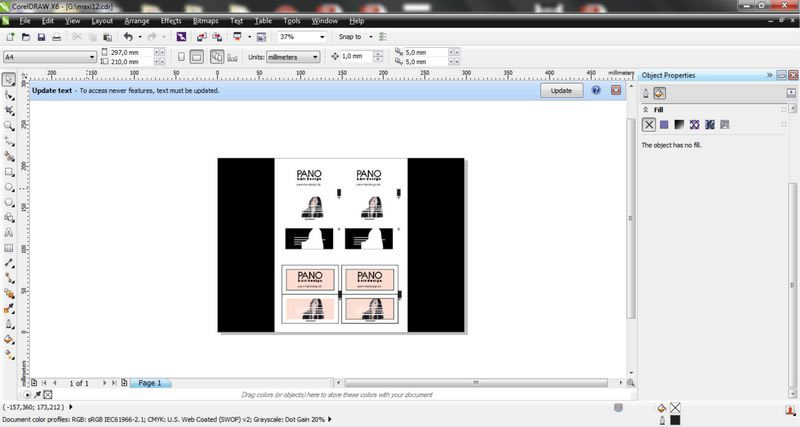Open Welcome screen icon beside application launcher
This screenshot has height=427, width=800.
click(x=261, y=37)
